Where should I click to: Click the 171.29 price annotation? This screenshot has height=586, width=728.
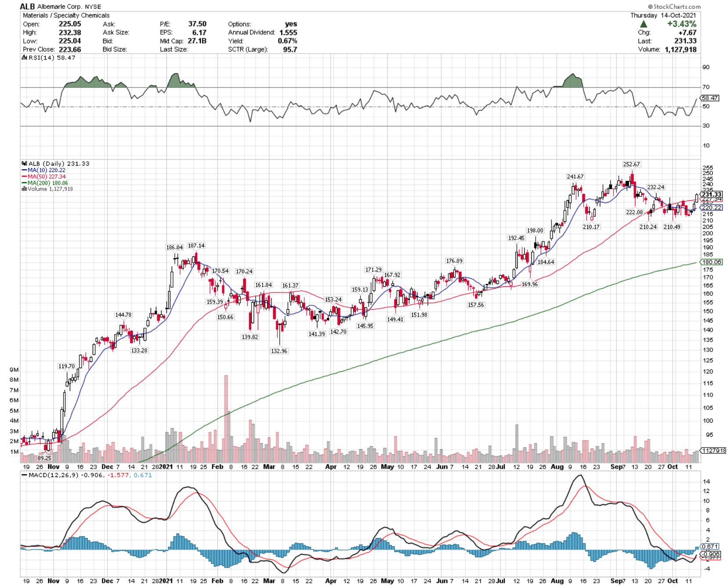[x=374, y=270]
